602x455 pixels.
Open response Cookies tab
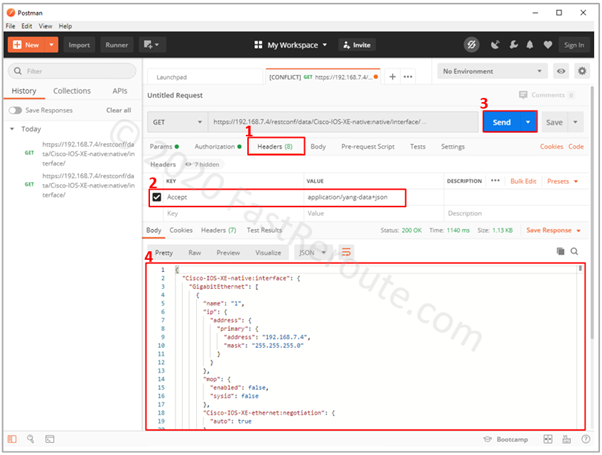pyautogui.click(x=181, y=230)
